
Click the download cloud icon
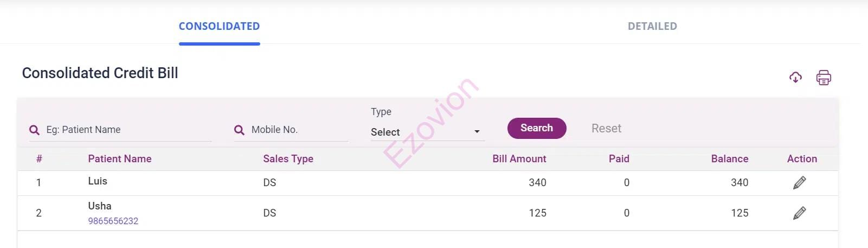click(x=795, y=78)
